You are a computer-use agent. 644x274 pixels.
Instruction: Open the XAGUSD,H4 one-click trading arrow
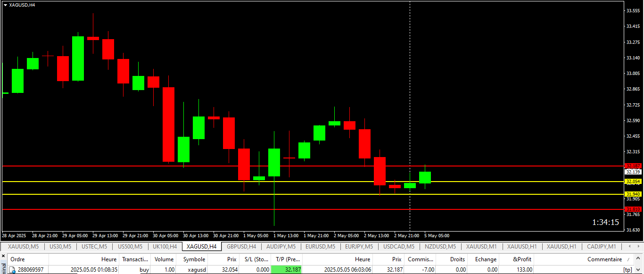tap(5, 5)
